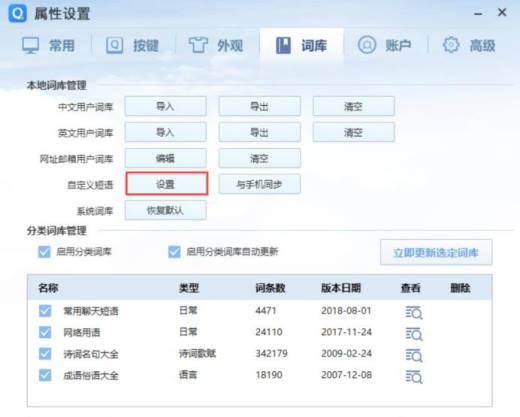
Task: Click the entry count 18190
Action: 269,375
